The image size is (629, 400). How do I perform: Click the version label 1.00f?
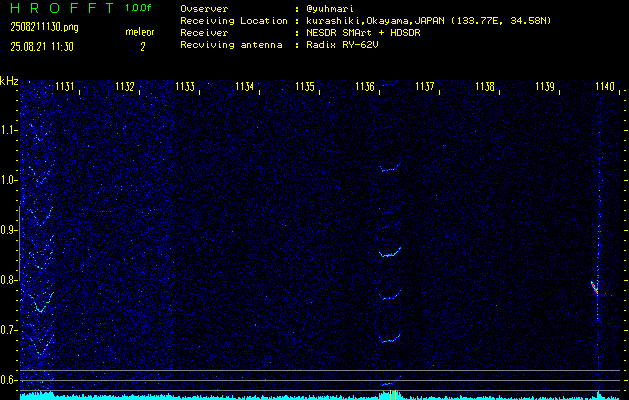(138, 8)
